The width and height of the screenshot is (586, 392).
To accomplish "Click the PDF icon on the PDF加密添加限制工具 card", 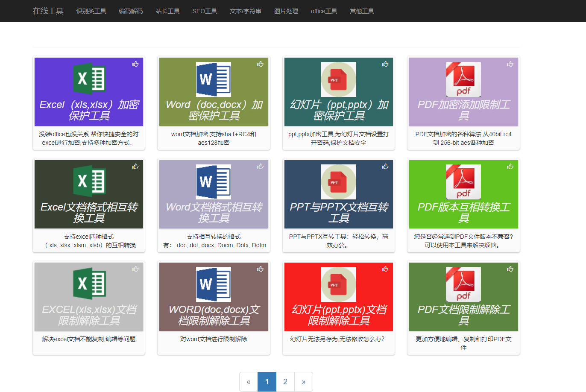I will coord(463,79).
